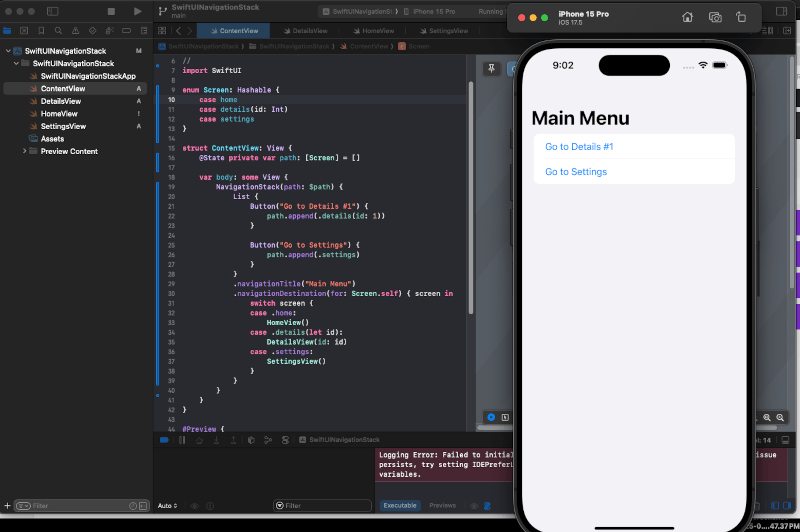Open the Auto variables view selector

pyautogui.click(x=167, y=505)
